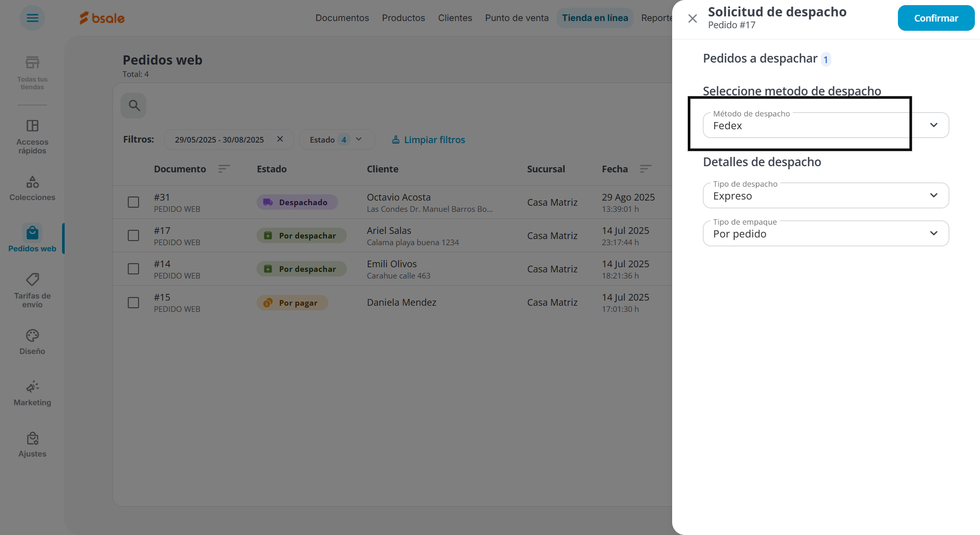Open Punto de venta menu
Screen dimensions: 980x535
[x=517, y=18]
